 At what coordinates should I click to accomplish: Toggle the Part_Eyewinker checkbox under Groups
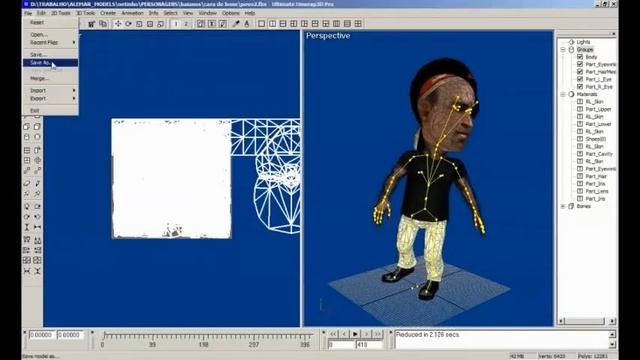[x=580, y=64]
